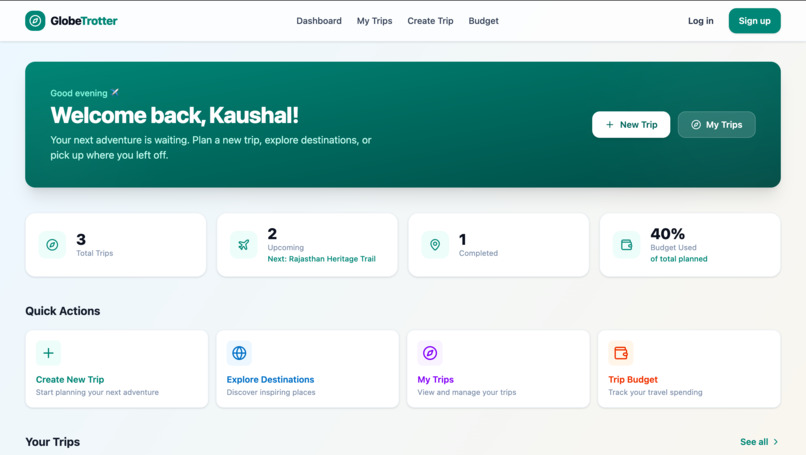
Task: Open the purple My Trips quick action
Action: [498, 369]
